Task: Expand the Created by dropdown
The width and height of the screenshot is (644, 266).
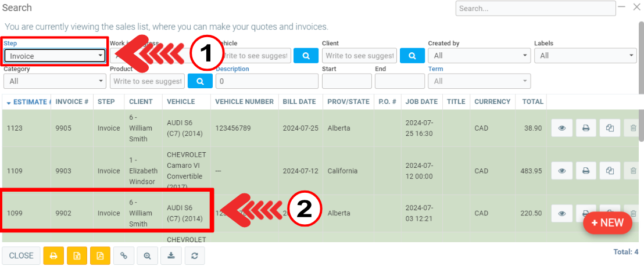Action: tap(479, 56)
